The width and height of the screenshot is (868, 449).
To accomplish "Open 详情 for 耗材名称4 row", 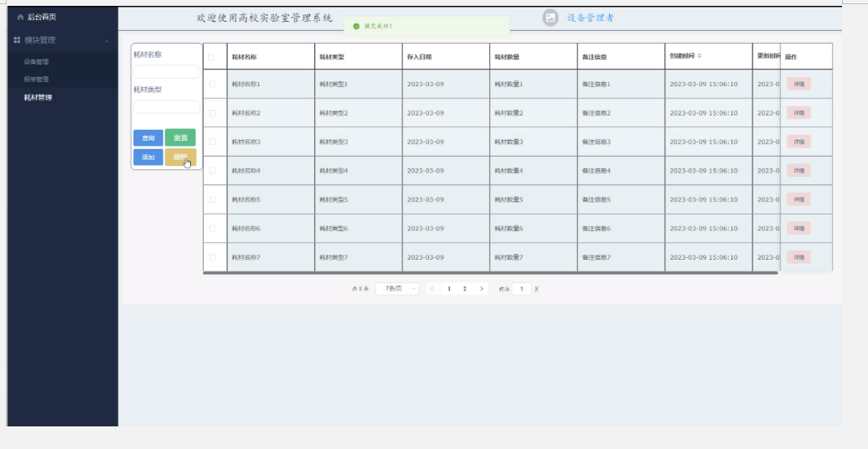I will [x=798, y=170].
